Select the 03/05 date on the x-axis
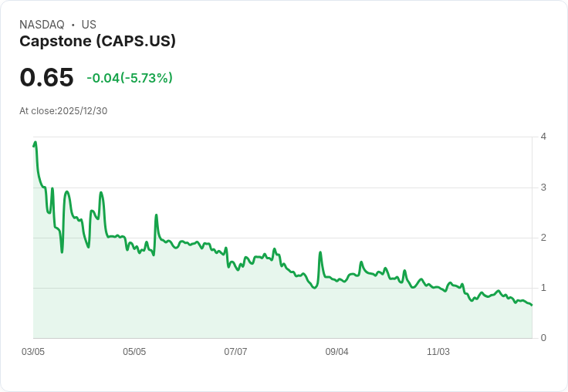 click(x=33, y=352)
